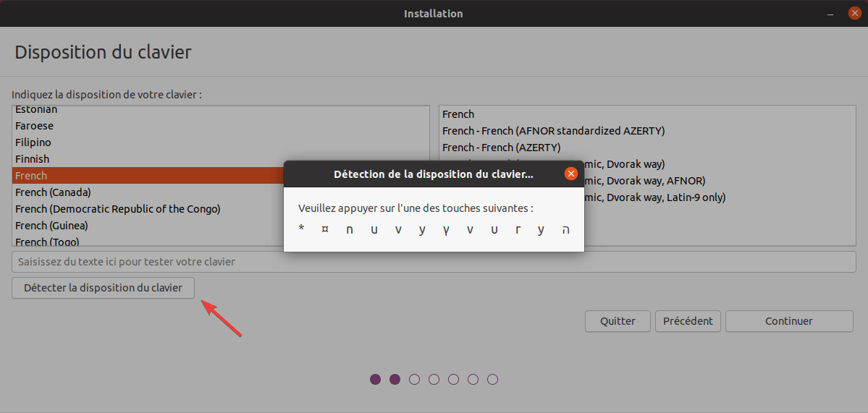Go back with the Précédent button
This screenshot has width=868, height=413.
[688, 321]
